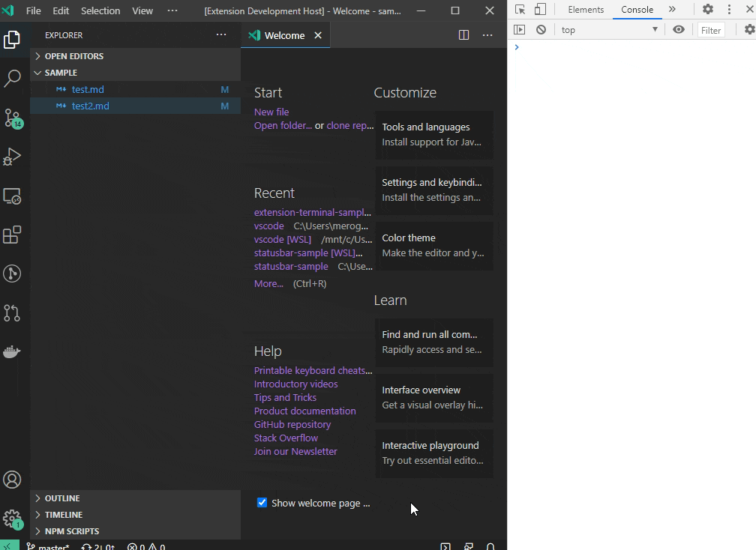
Task: Expand the Outline section
Action: coord(135,498)
